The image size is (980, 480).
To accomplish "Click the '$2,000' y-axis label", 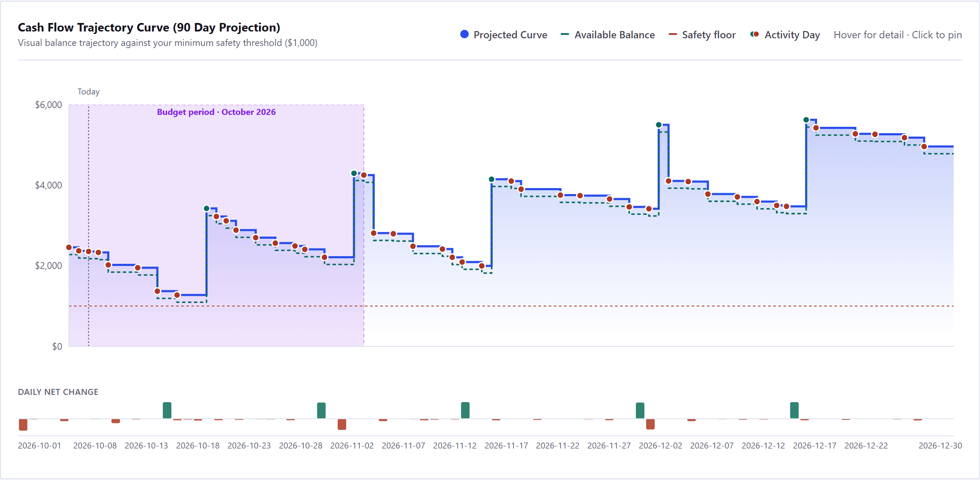I will (48, 266).
